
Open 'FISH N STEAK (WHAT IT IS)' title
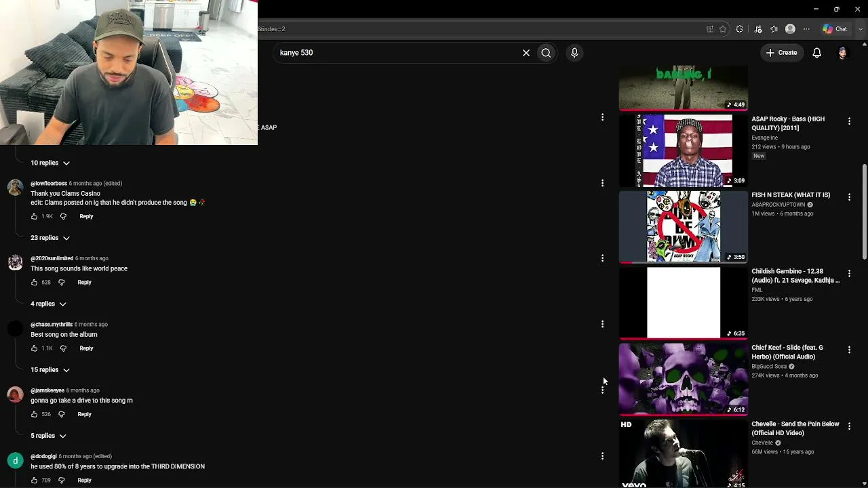coord(791,195)
